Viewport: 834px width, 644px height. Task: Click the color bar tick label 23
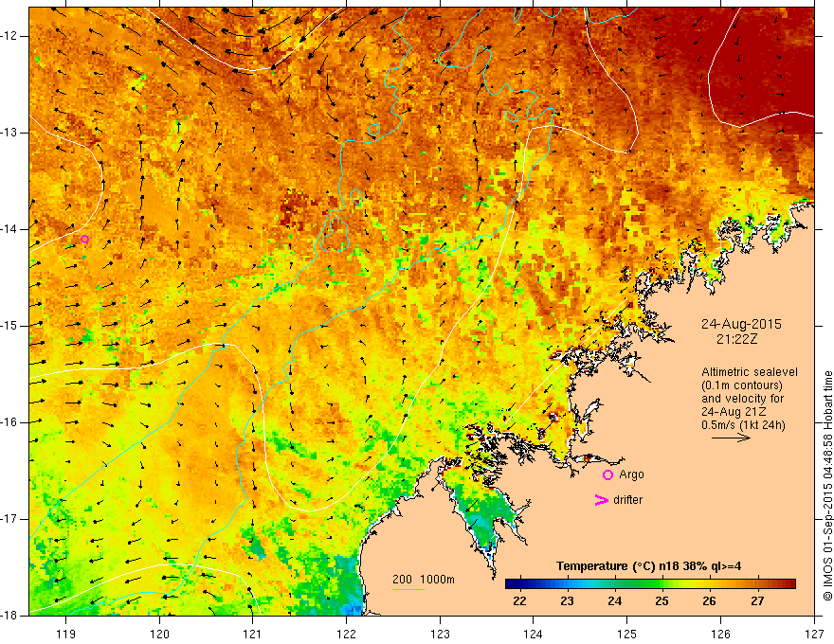567,601
